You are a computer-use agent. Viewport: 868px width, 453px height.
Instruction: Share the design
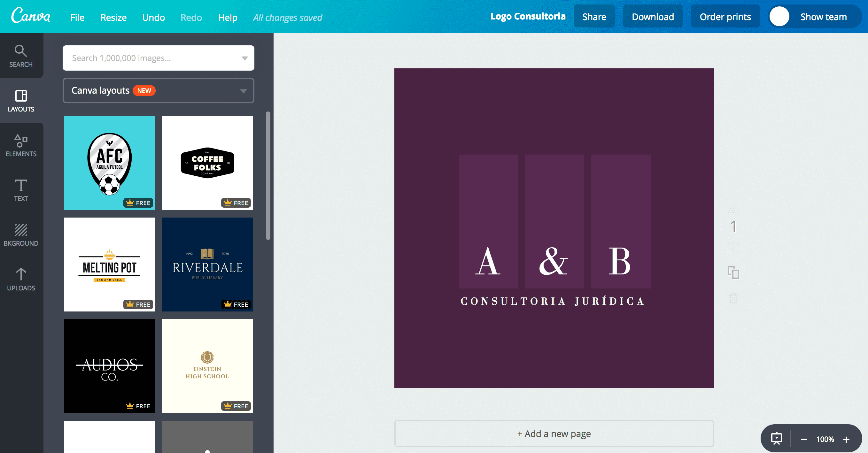click(594, 16)
